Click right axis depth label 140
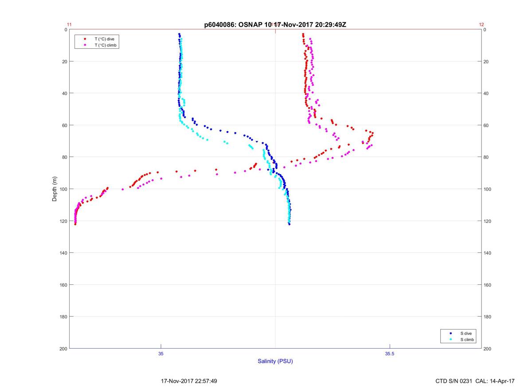This screenshot has width=532, height=392. point(488,253)
